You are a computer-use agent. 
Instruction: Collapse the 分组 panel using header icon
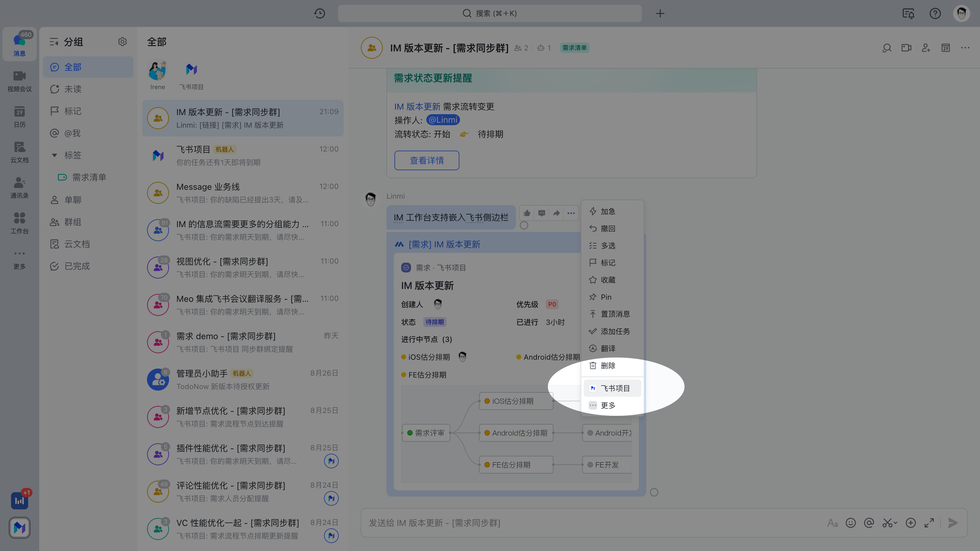coord(54,41)
